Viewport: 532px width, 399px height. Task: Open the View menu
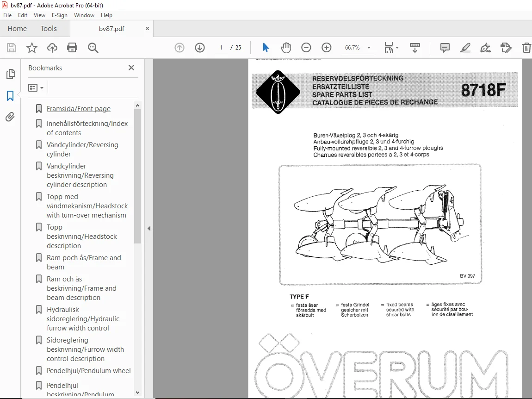pyautogui.click(x=39, y=15)
